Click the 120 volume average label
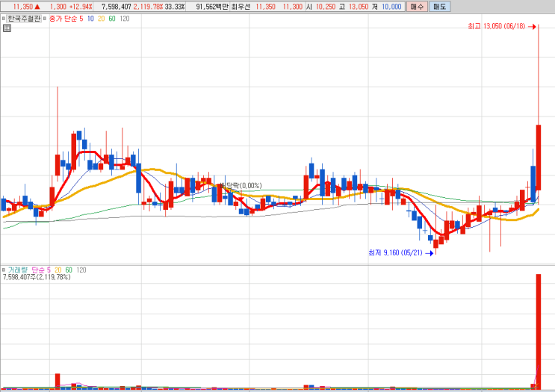Viewport: 555px width, 392px height. [x=81, y=270]
